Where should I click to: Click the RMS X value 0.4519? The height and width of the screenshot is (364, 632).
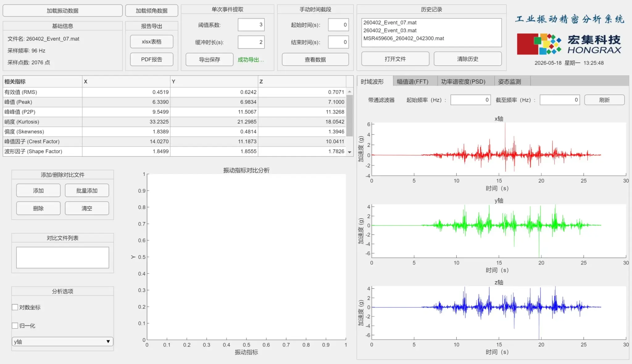[160, 92]
